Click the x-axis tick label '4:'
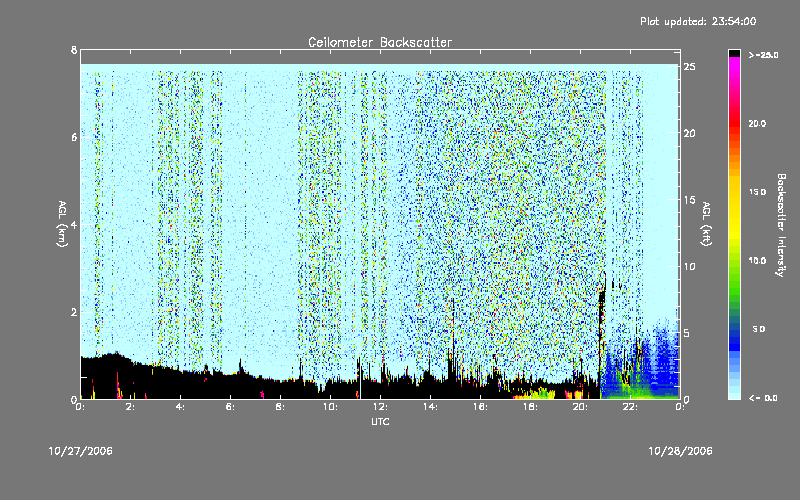This screenshot has height=500, width=800. click(180, 407)
